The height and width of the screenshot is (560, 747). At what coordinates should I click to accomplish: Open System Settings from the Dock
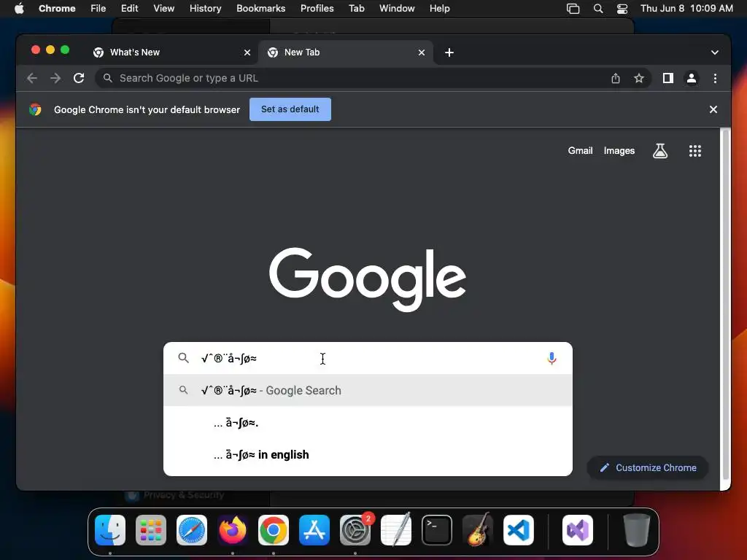click(x=355, y=530)
